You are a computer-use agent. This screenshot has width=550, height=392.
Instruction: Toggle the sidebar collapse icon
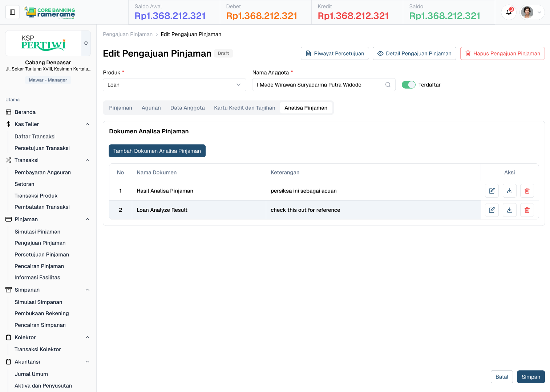[12, 12]
